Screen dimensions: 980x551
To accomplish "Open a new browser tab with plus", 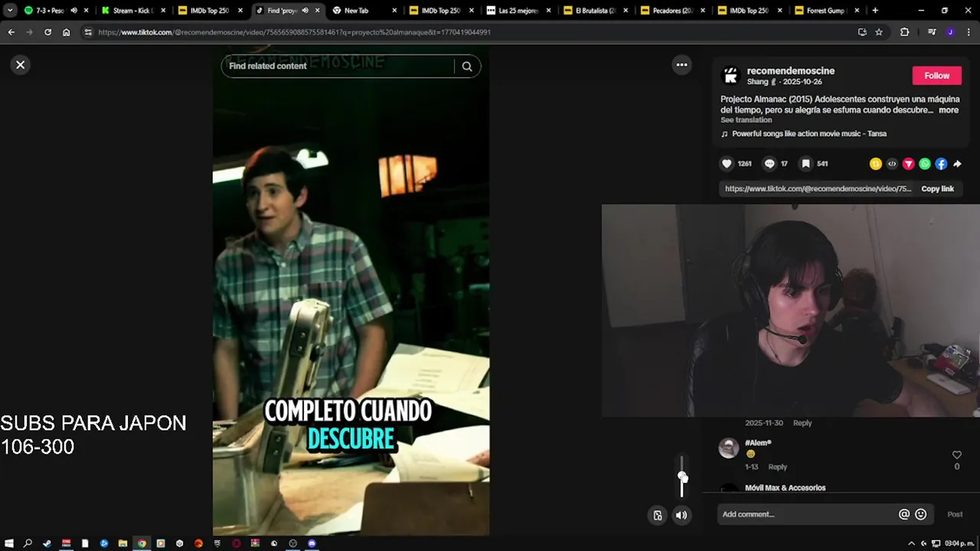I will 875,11.
